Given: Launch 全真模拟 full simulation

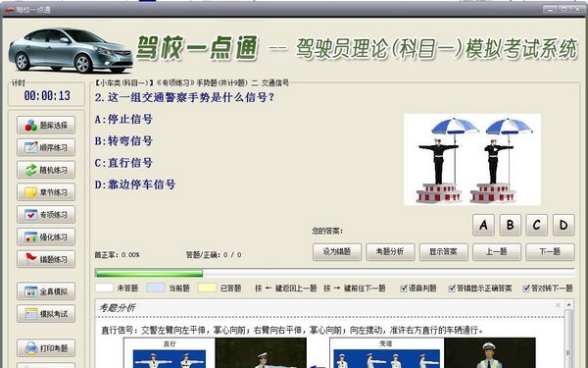Looking at the screenshot, I should pyautogui.click(x=46, y=291).
